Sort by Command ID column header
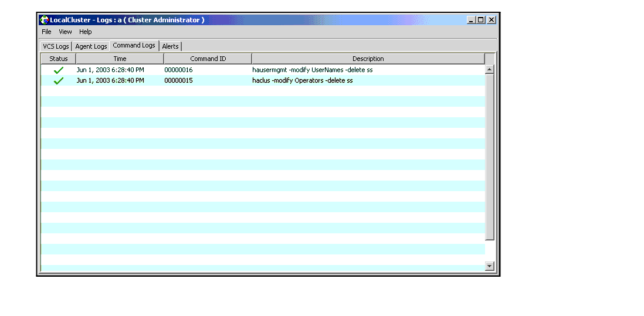 208,59
